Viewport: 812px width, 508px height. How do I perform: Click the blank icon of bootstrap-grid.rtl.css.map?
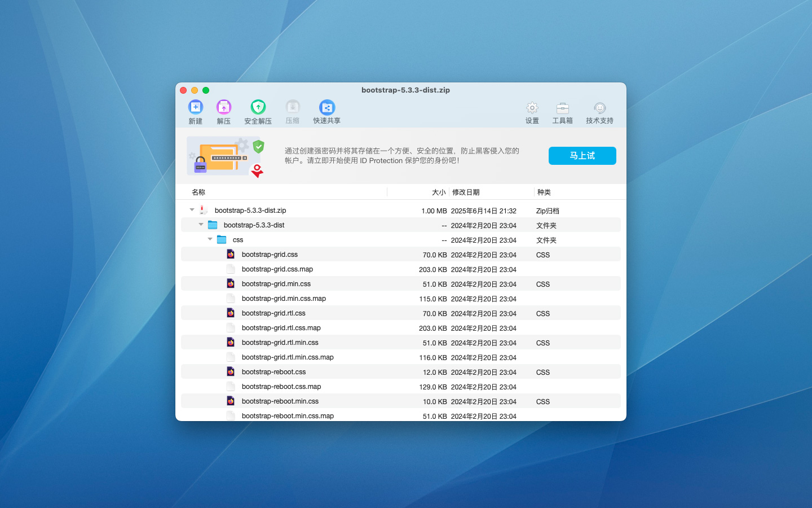pyautogui.click(x=231, y=327)
